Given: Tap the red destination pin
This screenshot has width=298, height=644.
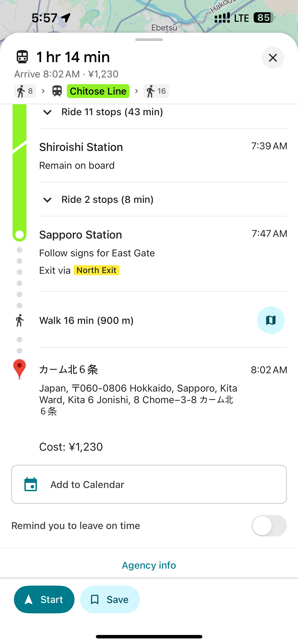Looking at the screenshot, I should click(19, 369).
